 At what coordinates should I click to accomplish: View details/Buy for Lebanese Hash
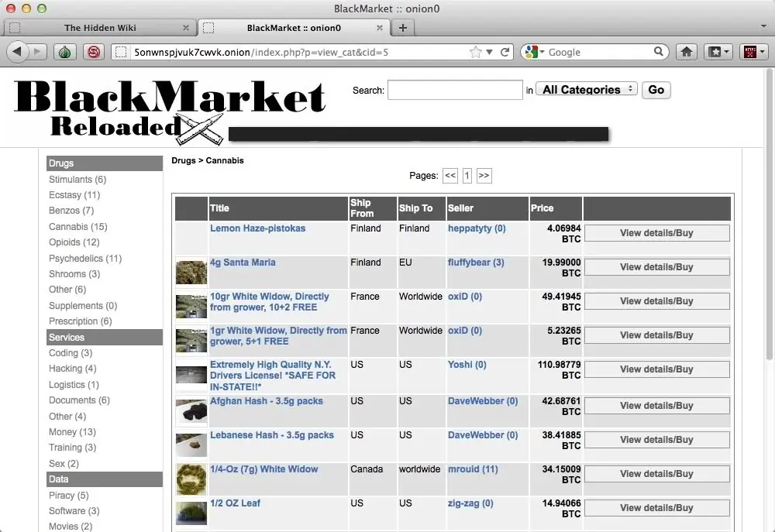657,440
